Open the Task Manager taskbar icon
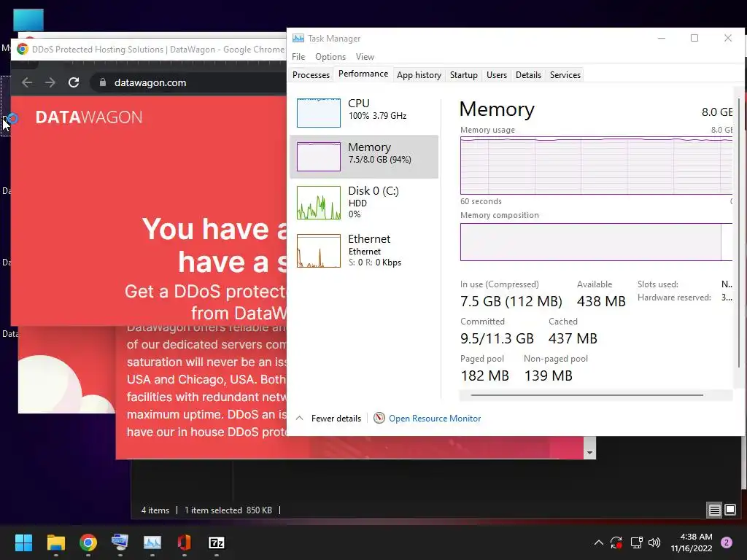747x560 pixels. [152, 542]
